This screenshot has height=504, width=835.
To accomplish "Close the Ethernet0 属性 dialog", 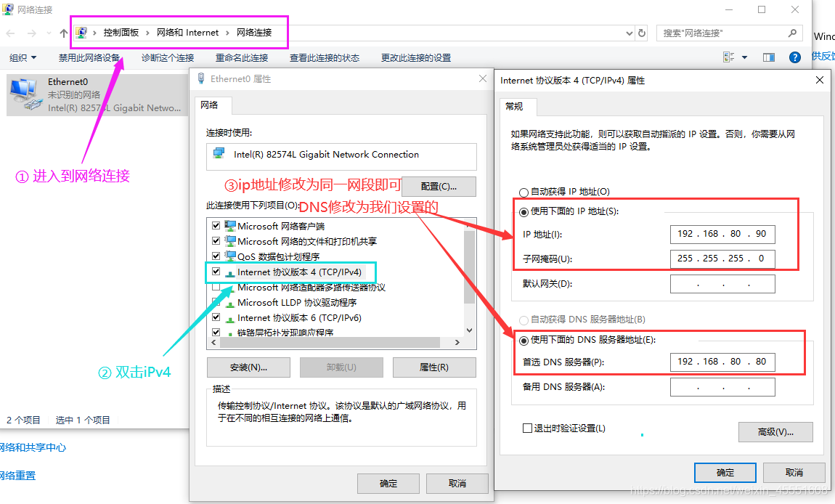I will coord(482,78).
